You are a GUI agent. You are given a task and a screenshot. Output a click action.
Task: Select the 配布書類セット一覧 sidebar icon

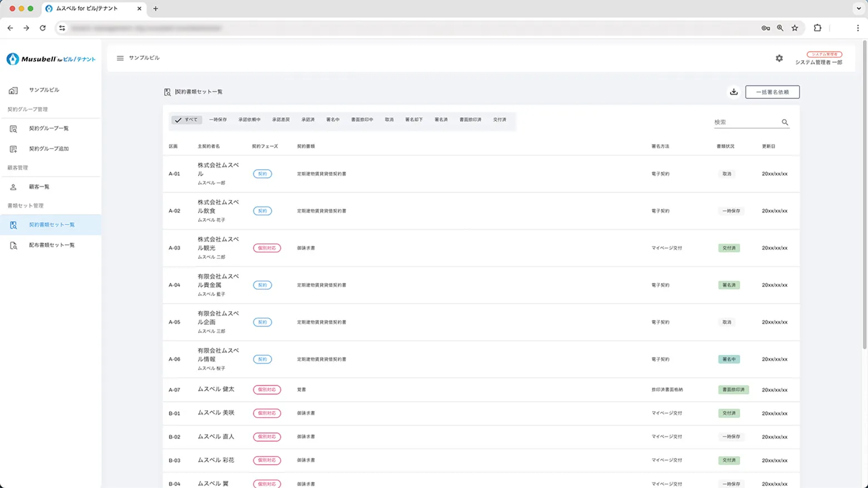coord(12,245)
